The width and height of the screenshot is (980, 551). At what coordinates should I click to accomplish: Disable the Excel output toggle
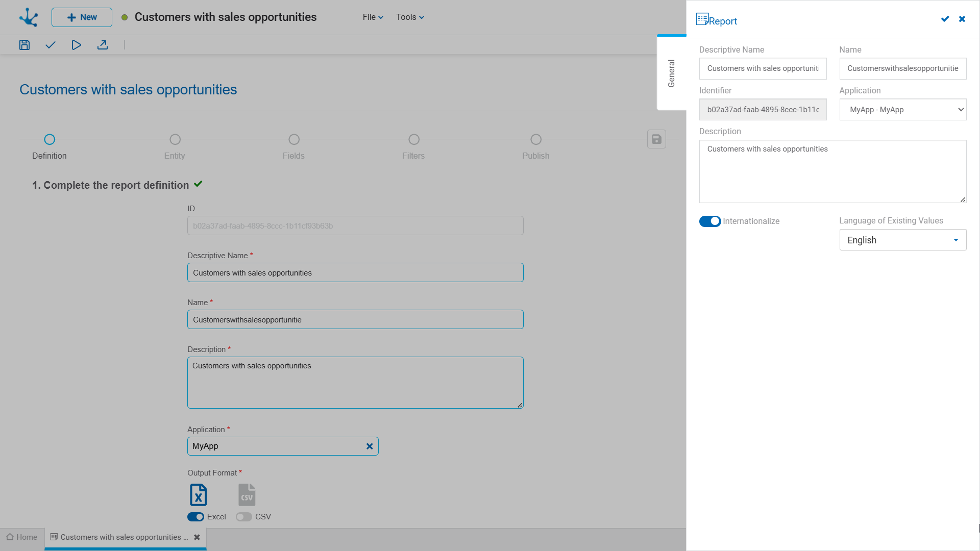[x=195, y=517]
